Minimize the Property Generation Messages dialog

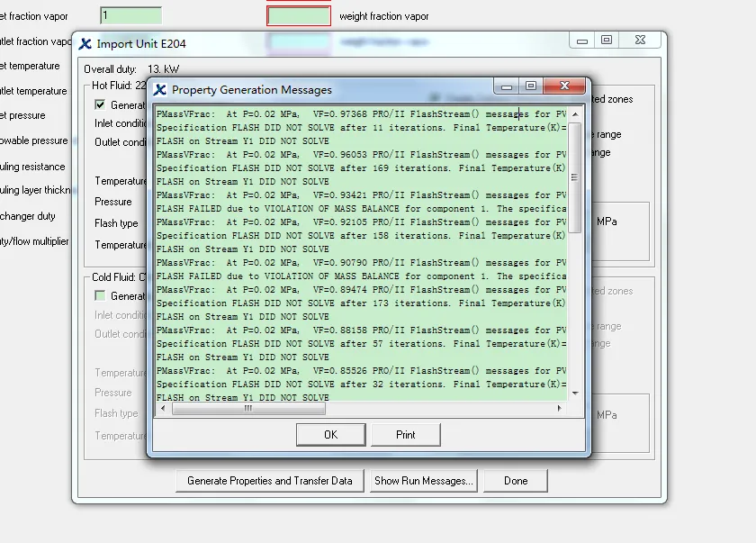[506, 86]
